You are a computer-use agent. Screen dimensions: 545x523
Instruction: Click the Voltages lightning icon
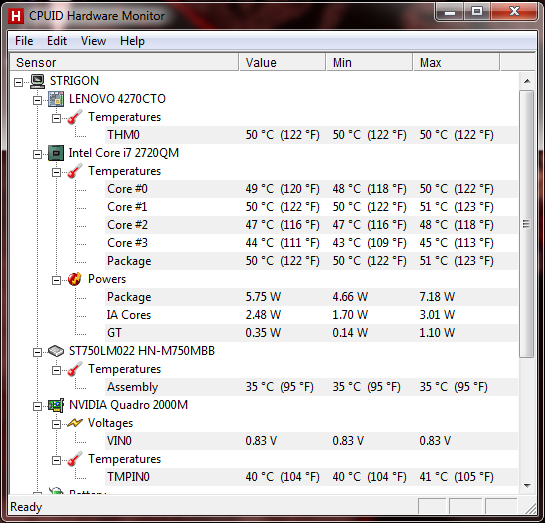(x=75, y=423)
